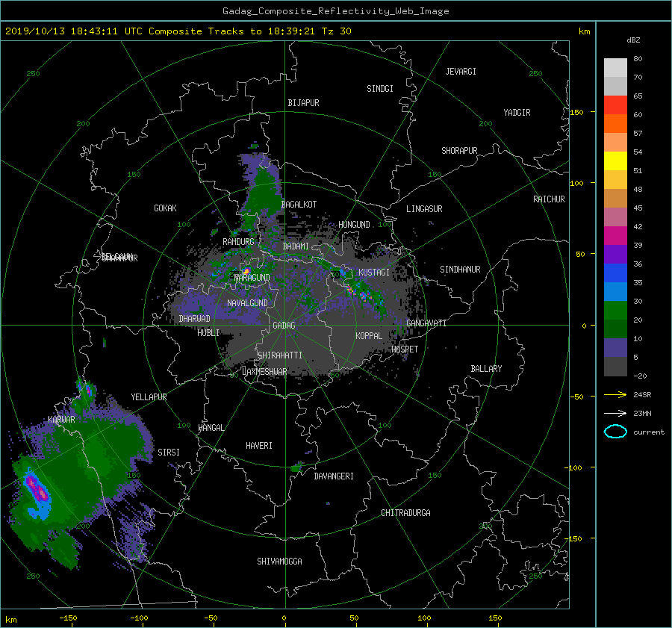Click the BAGALKOT city label
This screenshot has height=628, width=672.
coord(299,205)
